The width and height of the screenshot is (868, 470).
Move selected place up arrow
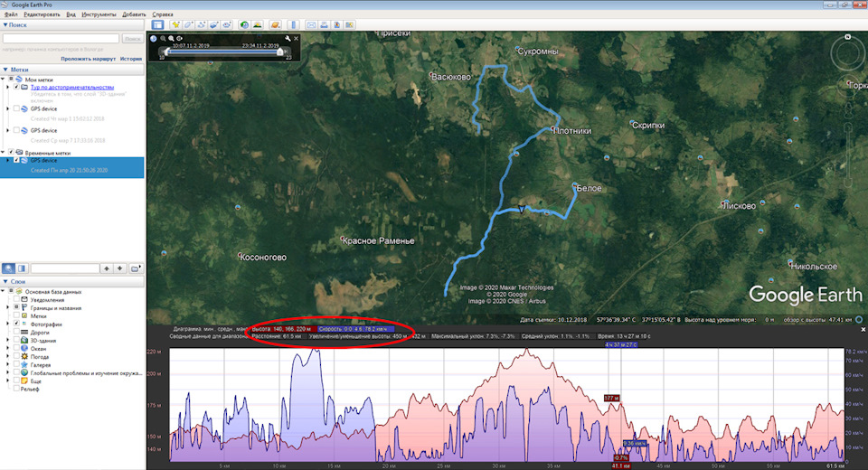(x=107, y=268)
